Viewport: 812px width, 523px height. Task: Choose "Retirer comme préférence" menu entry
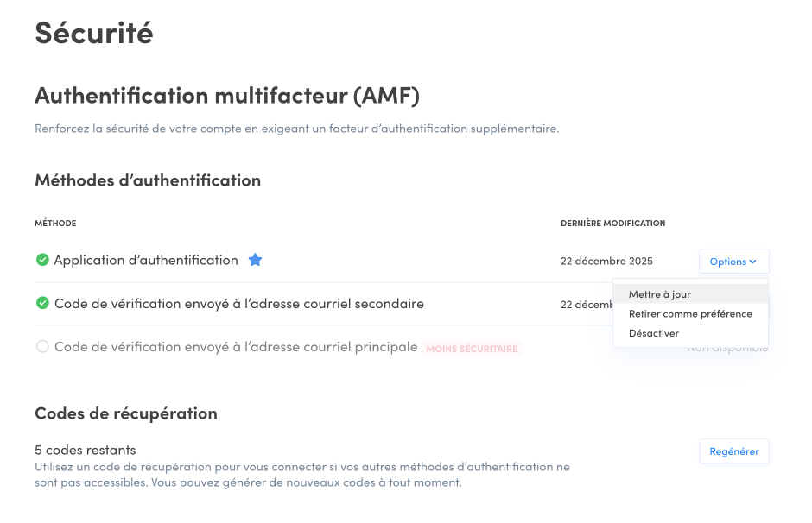(x=690, y=314)
